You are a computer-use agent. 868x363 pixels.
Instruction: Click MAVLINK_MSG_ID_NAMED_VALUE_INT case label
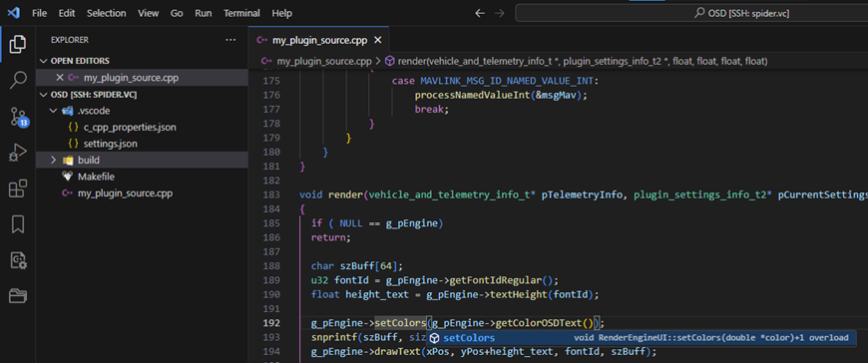click(x=508, y=81)
